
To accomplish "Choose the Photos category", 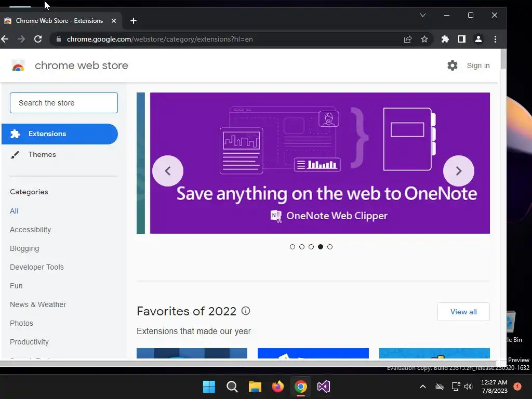I will 21,323.
